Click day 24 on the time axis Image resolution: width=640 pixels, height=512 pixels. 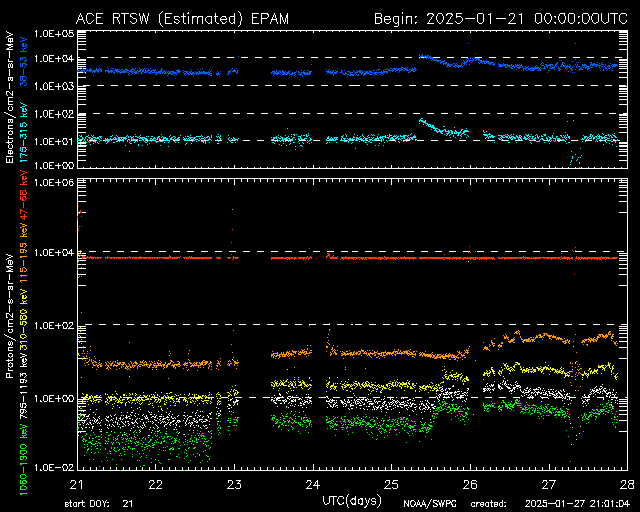(x=313, y=485)
